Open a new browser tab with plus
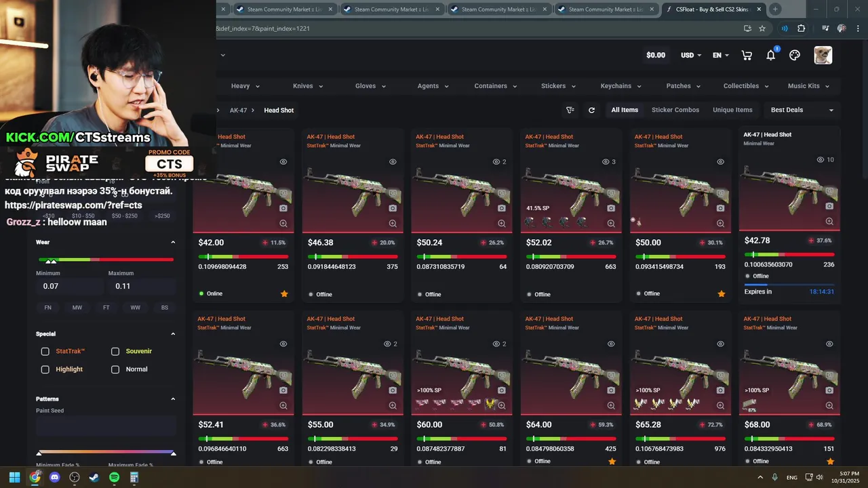The image size is (868, 488). pyautogui.click(x=775, y=9)
